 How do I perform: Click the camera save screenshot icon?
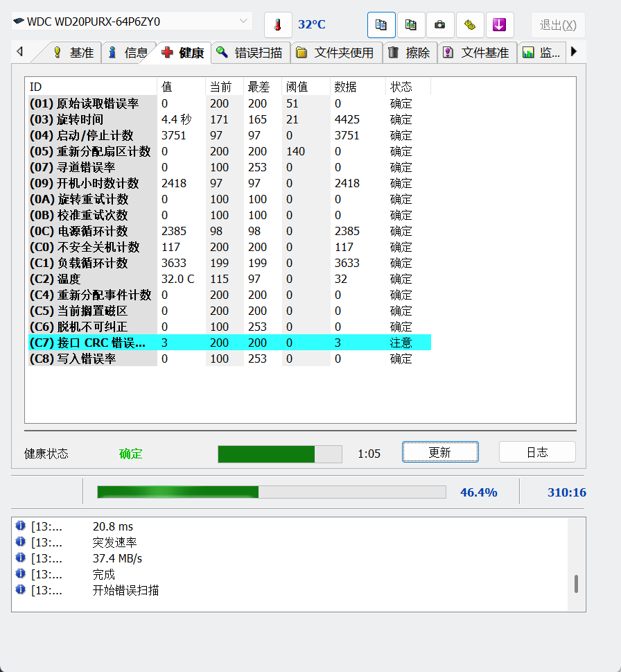point(440,25)
